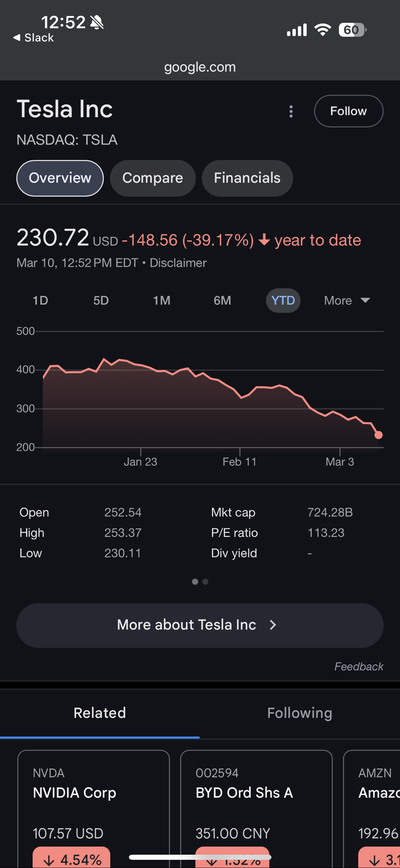Tap the chevron on More about Tesla

pyautogui.click(x=273, y=625)
